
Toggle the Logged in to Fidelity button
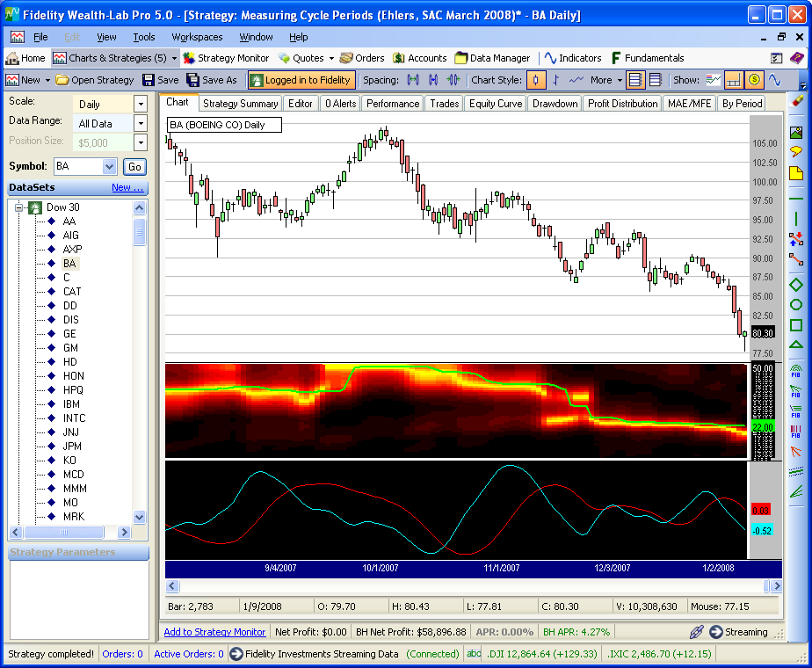[301, 80]
